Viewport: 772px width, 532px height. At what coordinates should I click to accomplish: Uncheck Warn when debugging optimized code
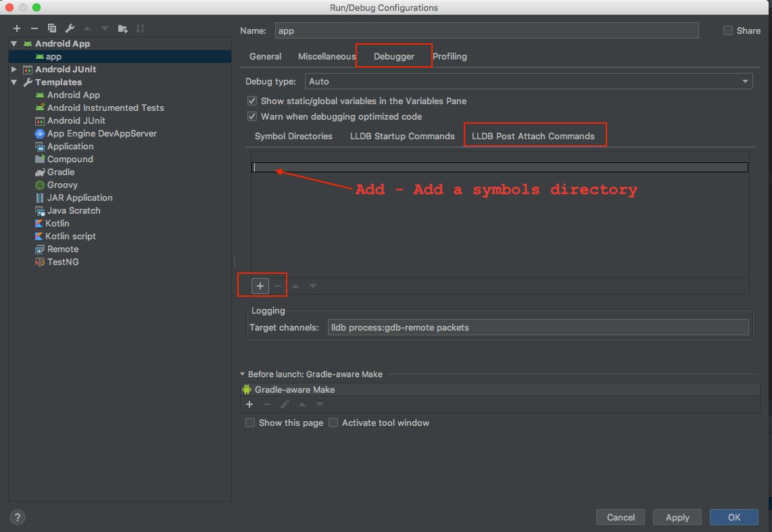tap(252, 117)
